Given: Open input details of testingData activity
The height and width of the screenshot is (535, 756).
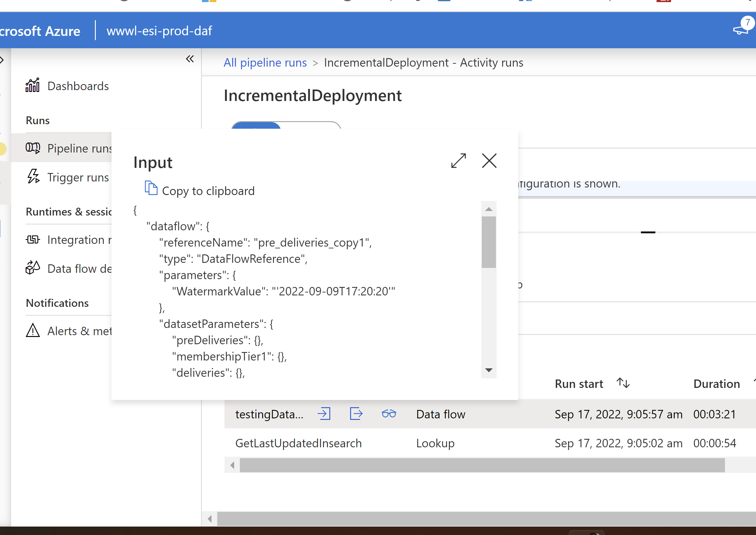Looking at the screenshot, I should (x=324, y=414).
